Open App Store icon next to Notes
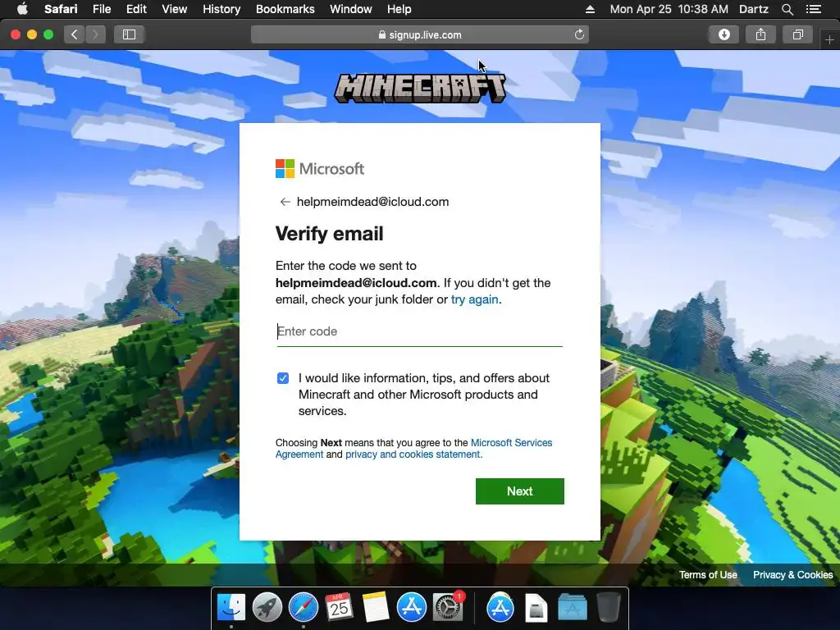 point(412,608)
